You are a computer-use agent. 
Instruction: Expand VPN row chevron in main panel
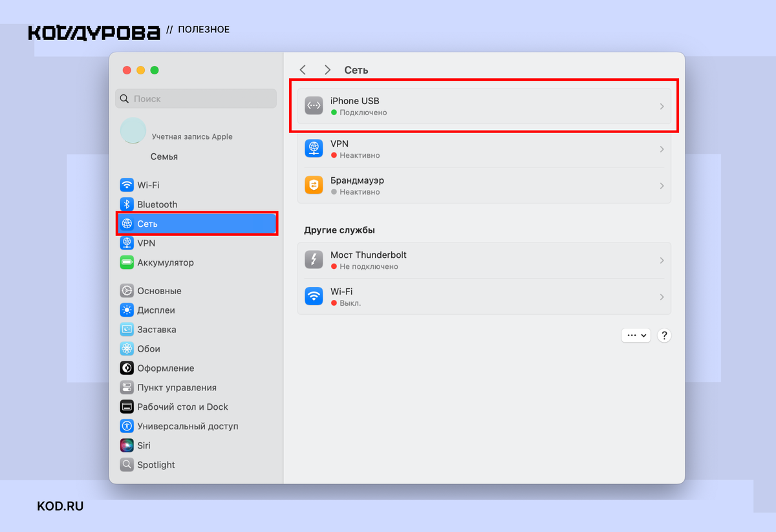(662, 149)
